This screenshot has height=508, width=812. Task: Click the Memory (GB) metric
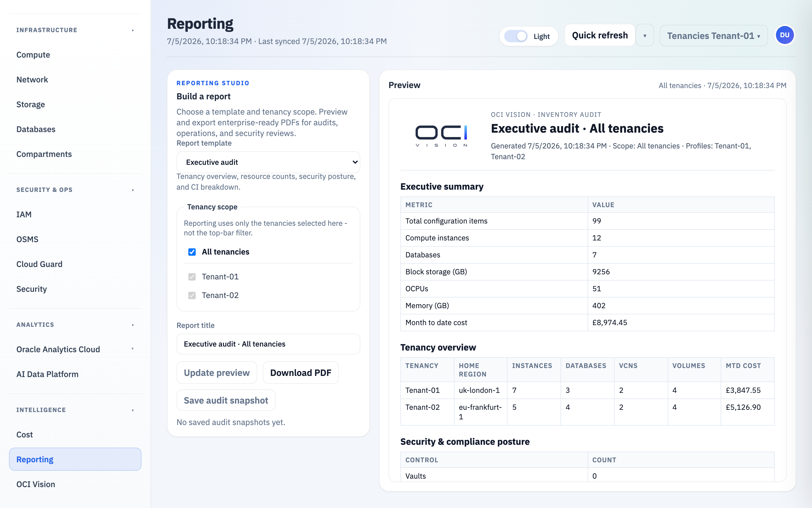pos(427,306)
